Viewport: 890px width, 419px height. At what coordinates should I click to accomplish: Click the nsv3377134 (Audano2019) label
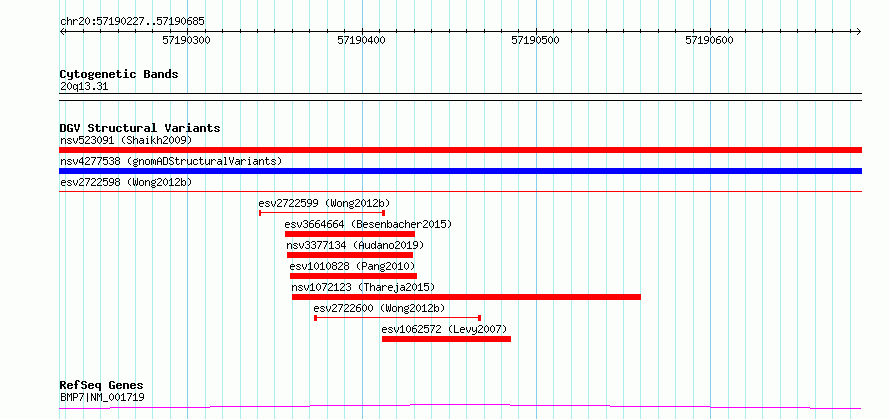click(x=355, y=245)
